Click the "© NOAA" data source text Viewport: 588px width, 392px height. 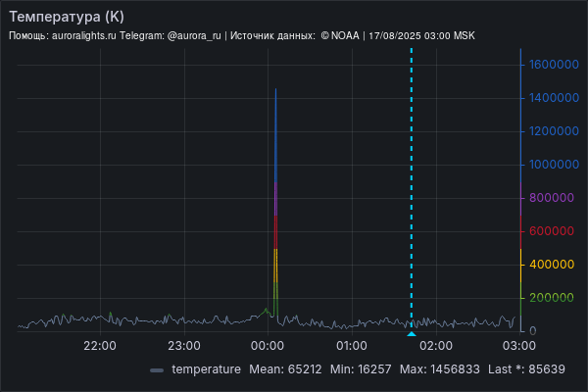coord(340,36)
